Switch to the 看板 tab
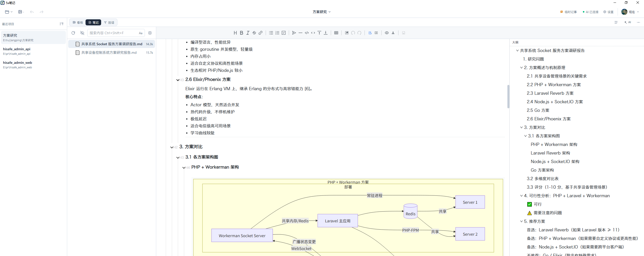Screen dimensions: 644x256 (x=78, y=22)
